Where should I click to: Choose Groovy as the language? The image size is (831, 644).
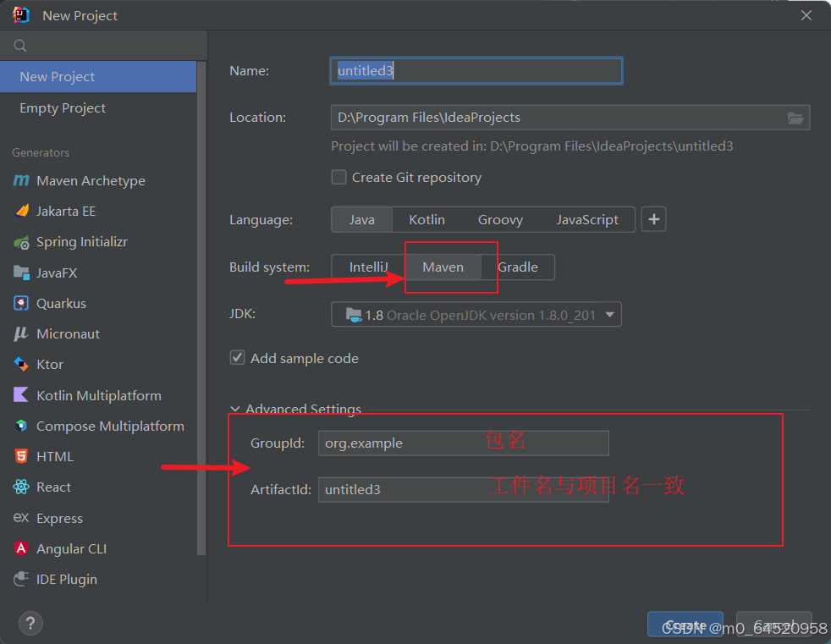tap(500, 219)
